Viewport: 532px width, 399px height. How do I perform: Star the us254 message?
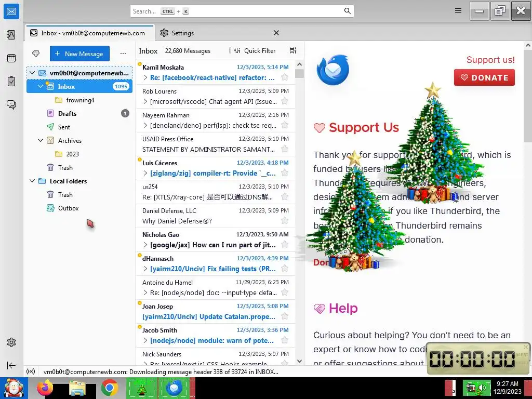(x=285, y=197)
